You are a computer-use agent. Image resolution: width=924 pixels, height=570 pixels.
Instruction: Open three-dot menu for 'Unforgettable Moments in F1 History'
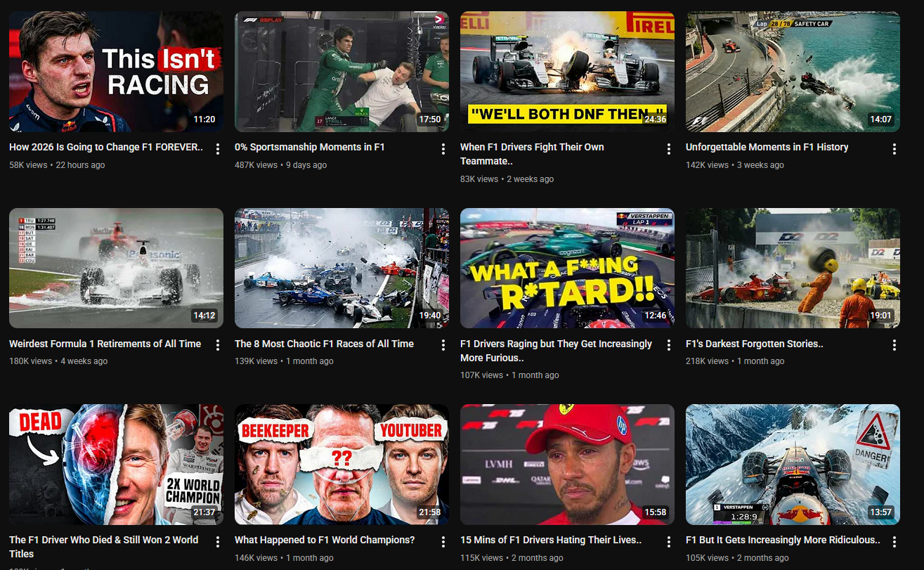coord(894,149)
